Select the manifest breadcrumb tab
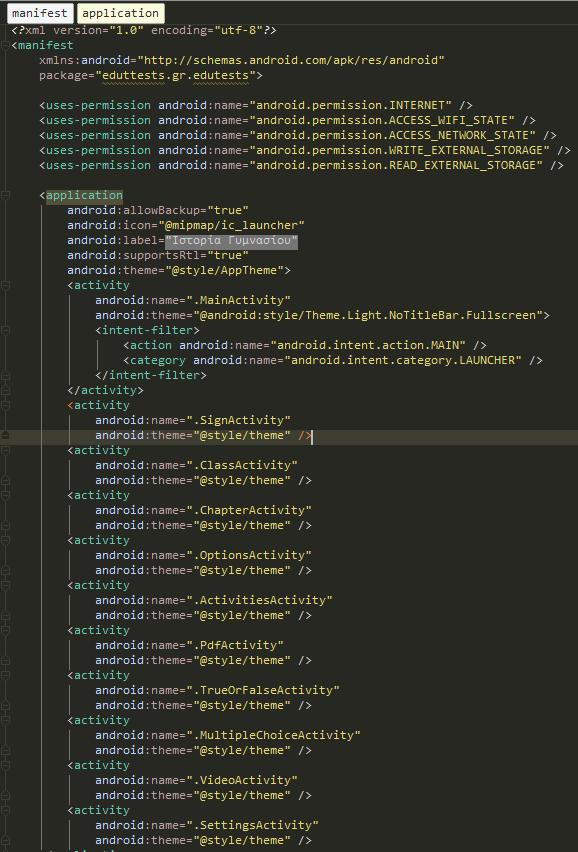 tap(40, 13)
